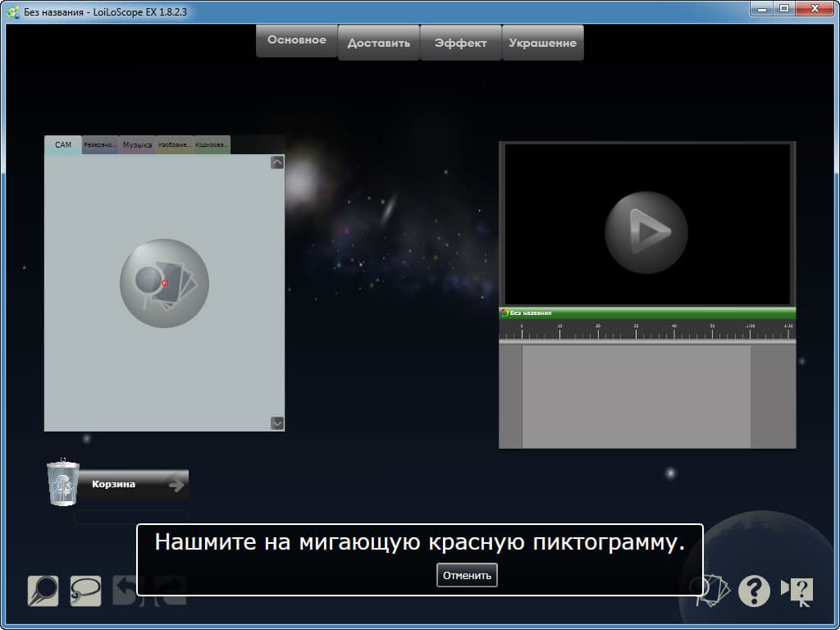Click the blinking red search-media sphere icon

[x=164, y=283]
